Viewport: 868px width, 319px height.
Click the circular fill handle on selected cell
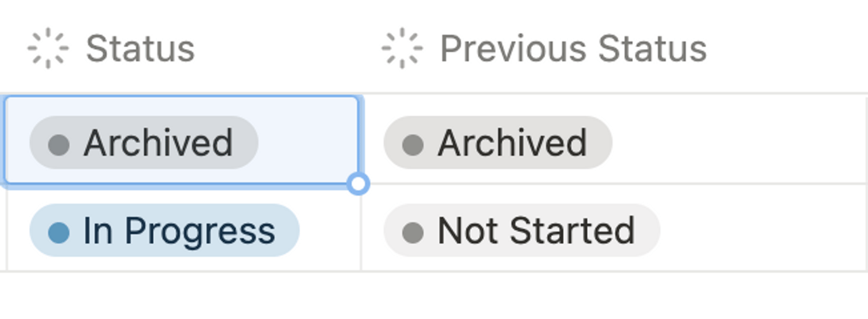pyautogui.click(x=358, y=184)
